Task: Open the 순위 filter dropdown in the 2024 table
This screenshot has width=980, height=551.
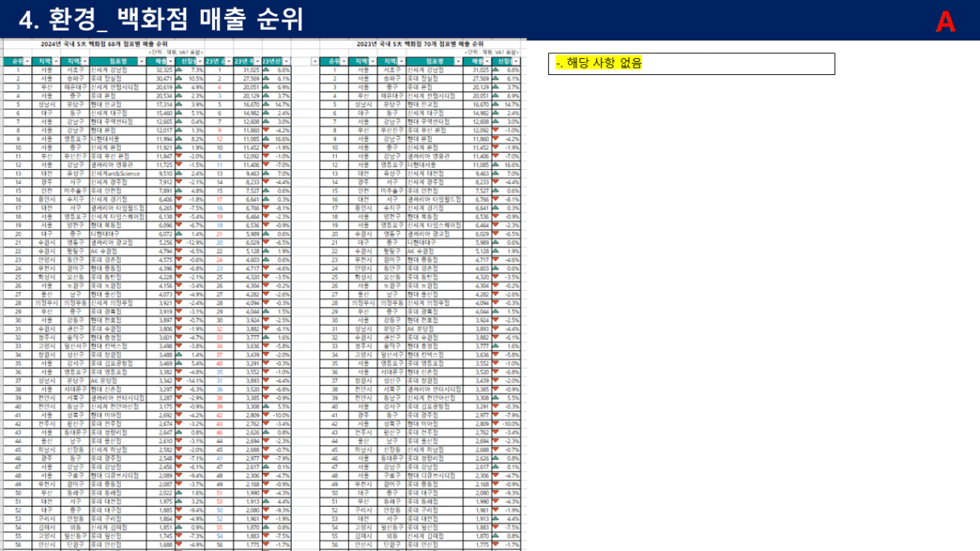Action: [x=28, y=61]
